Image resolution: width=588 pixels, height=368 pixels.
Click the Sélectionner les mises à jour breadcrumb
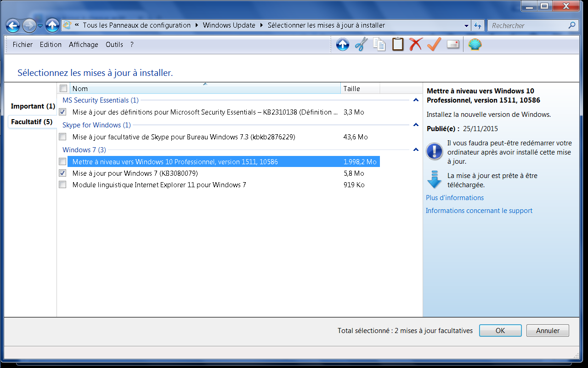(x=327, y=25)
